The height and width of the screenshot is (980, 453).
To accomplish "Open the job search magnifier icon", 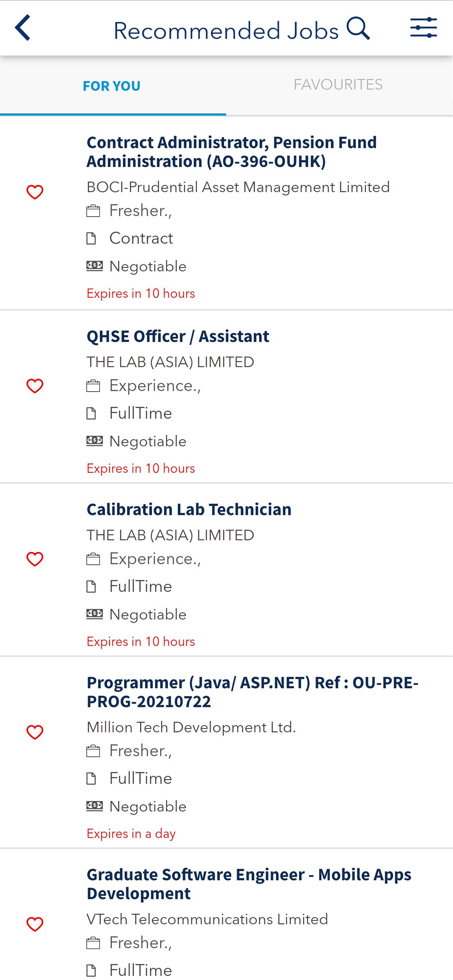I will pos(358,28).
